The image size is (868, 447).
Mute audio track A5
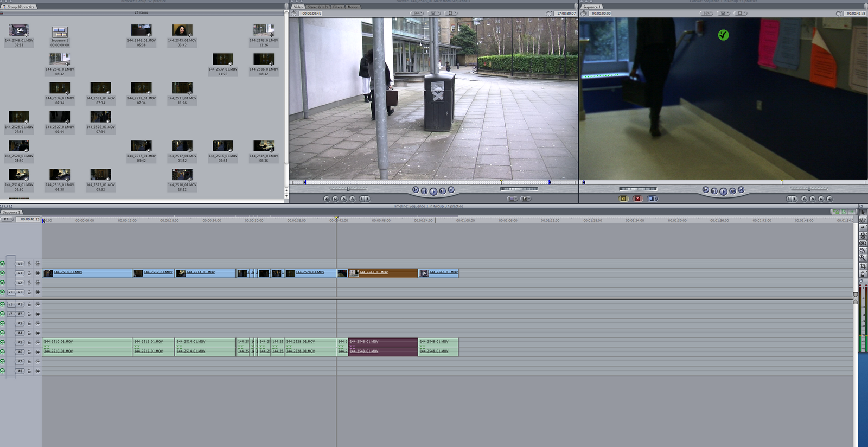pyautogui.click(x=2, y=342)
